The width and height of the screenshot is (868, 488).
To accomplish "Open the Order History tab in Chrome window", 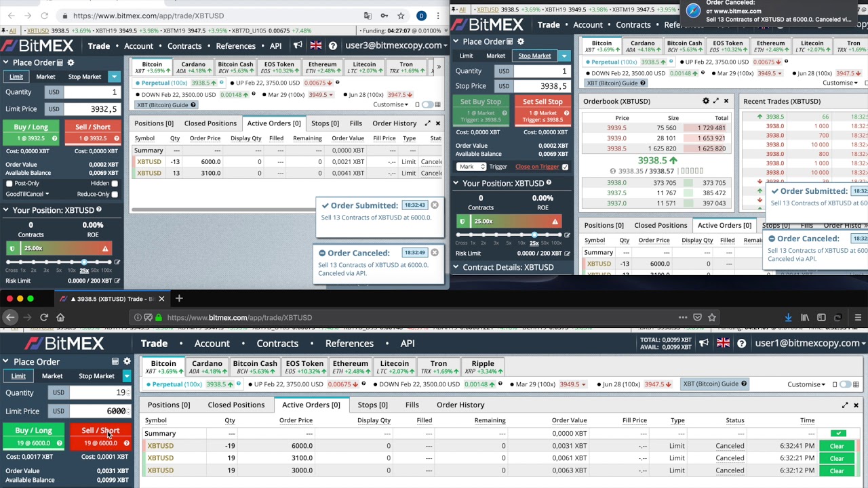I will 394,123.
